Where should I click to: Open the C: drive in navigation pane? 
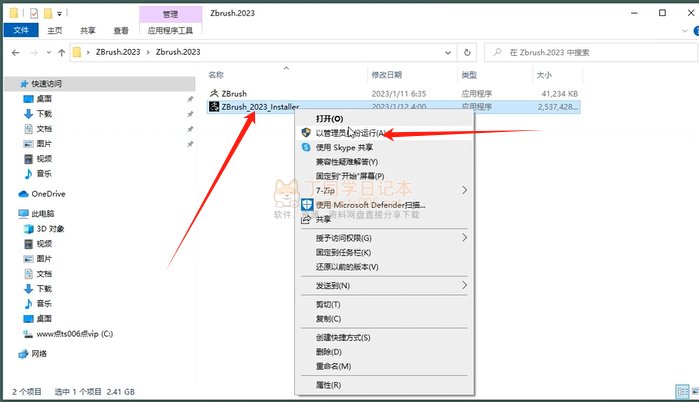(74, 334)
